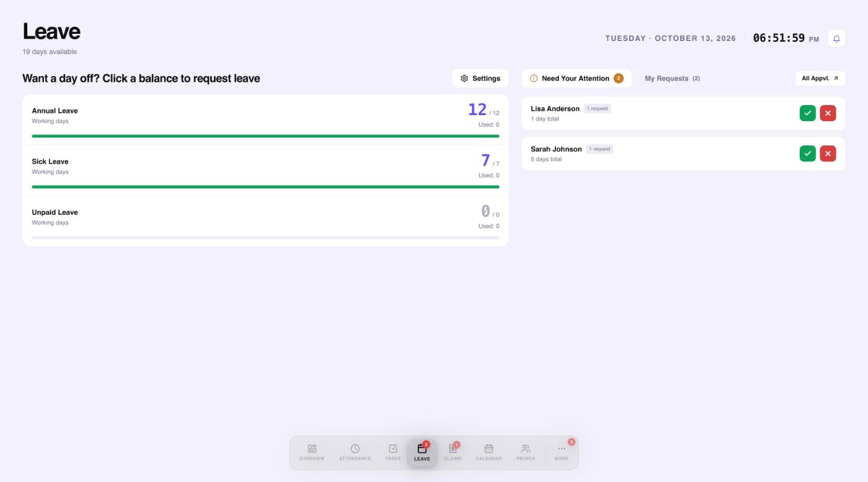
Task: Click the Annual Leave progress bar
Action: pyautogui.click(x=266, y=136)
